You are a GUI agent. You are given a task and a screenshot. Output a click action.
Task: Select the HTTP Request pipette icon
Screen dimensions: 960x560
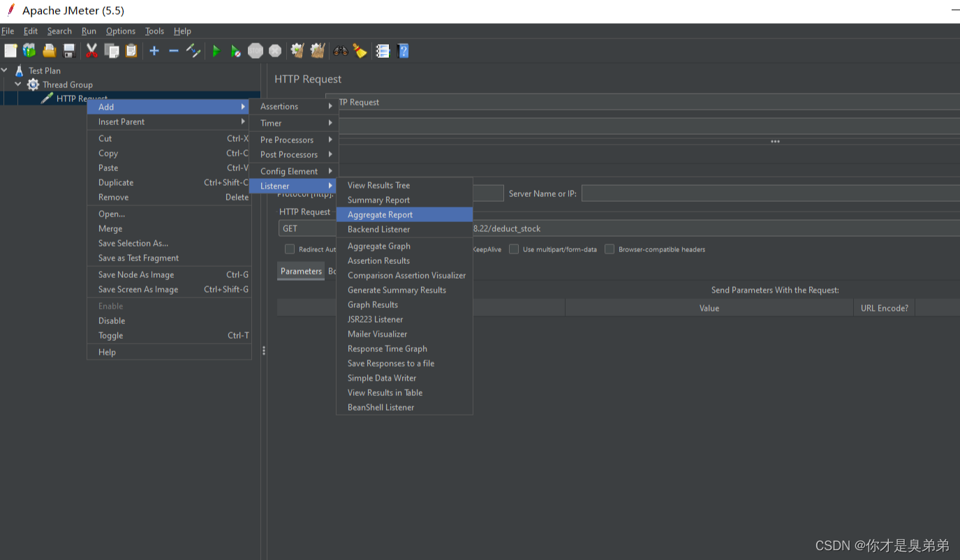tap(47, 98)
